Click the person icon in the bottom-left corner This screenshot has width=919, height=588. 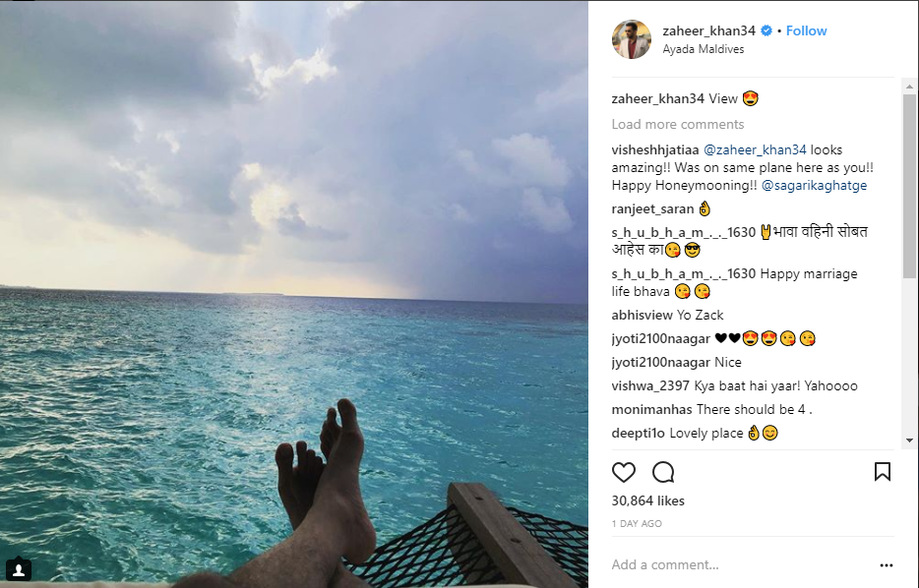18,568
